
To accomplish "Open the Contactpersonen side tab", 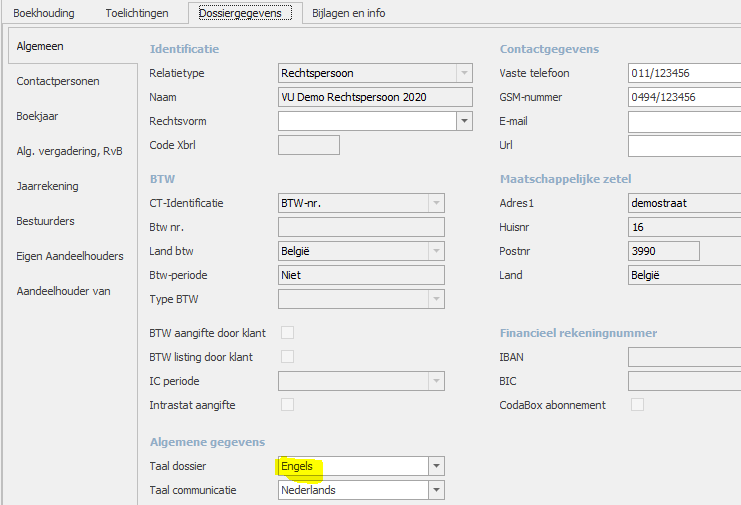I will coord(58,81).
